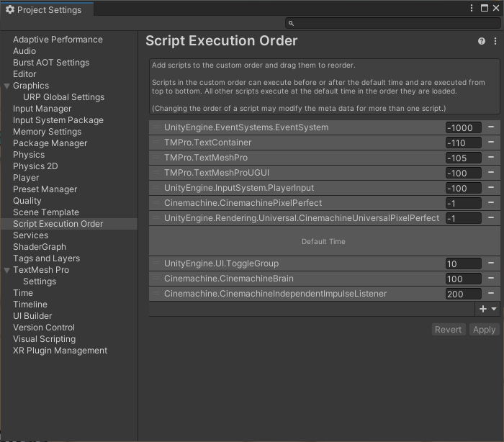This screenshot has width=504, height=442.
Task: Collapse the Graphics category
Action: point(6,86)
